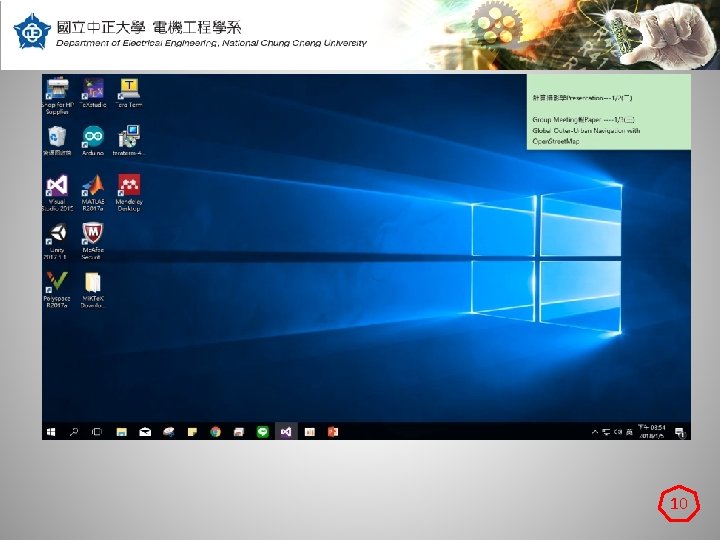Launch Google Chrome from the taskbar
The image size is (720, 540).
pyautogui.click(x=215, y=432)
